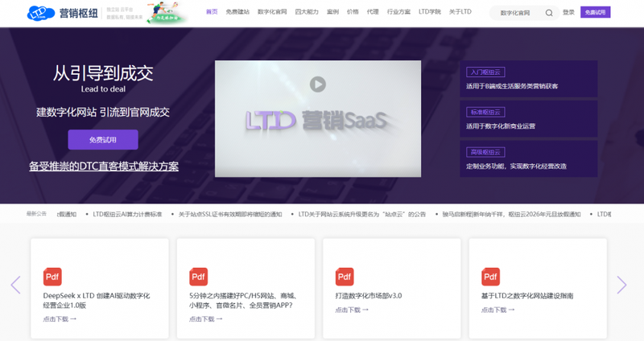
Task: Open the 免费建站 nav item
Action: click(237, 12)
